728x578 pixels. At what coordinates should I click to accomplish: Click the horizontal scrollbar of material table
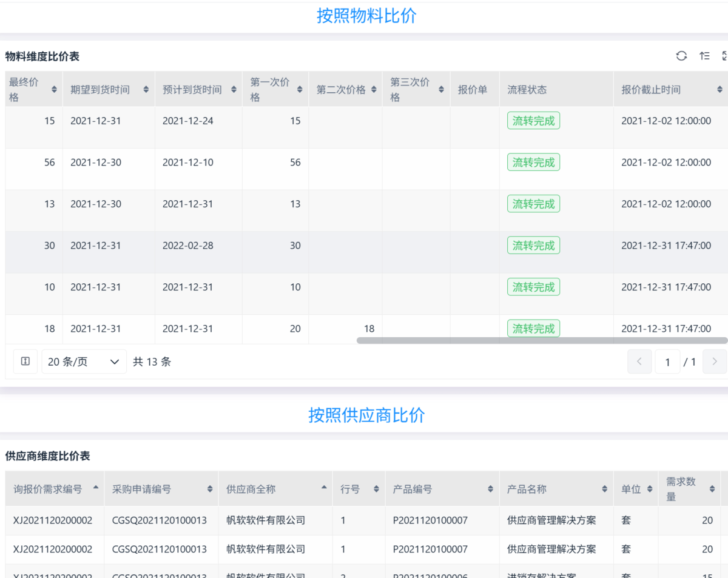click(x=541, y=340)
